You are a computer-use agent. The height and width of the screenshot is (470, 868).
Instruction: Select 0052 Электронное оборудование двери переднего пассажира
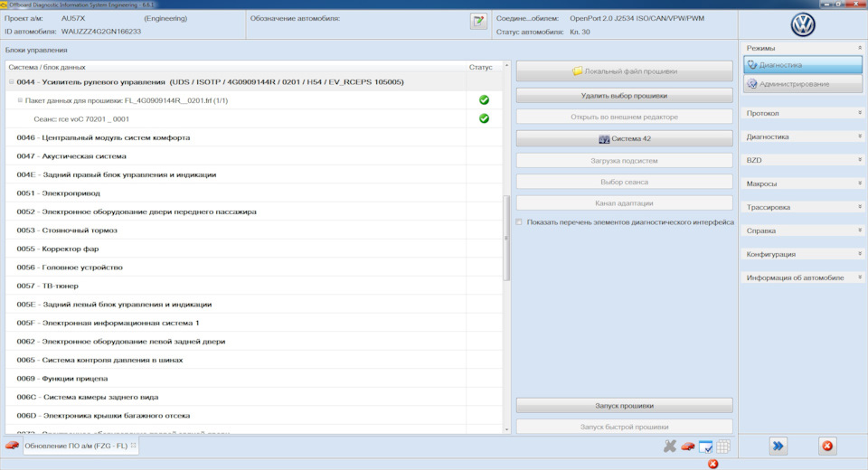[254, 211]
